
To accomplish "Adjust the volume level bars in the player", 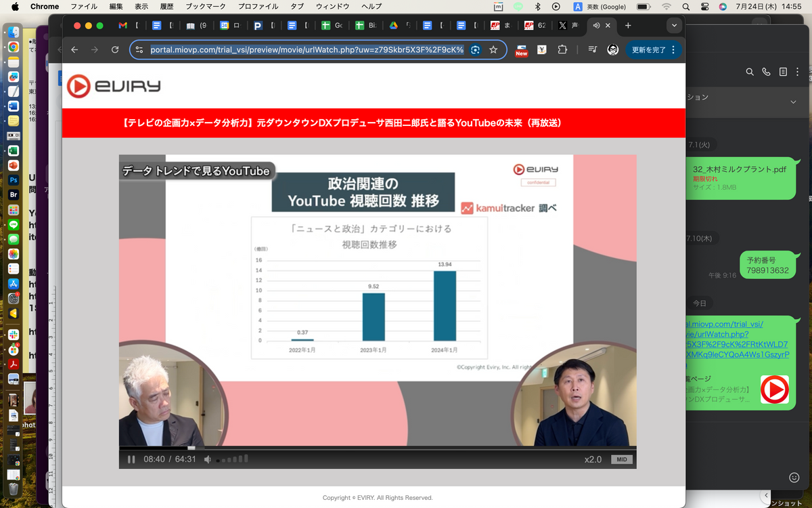I will 232,459.
